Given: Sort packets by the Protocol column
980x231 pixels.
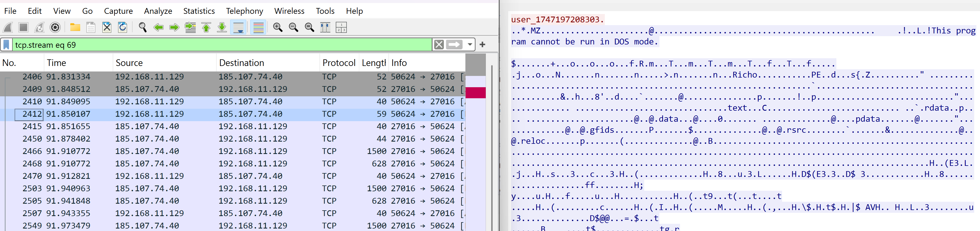Looking at the screenshot, I should pos(339,63).
